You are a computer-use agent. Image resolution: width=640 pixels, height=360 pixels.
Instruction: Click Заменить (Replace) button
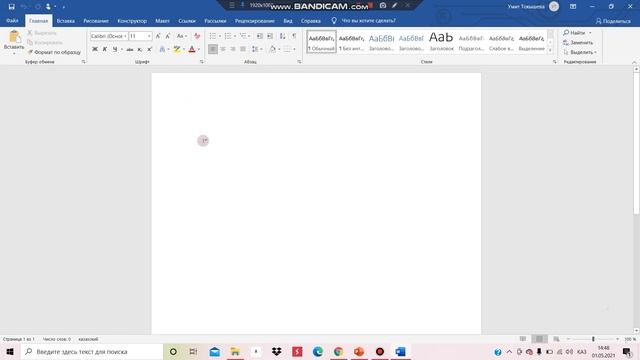coord(578,42)
